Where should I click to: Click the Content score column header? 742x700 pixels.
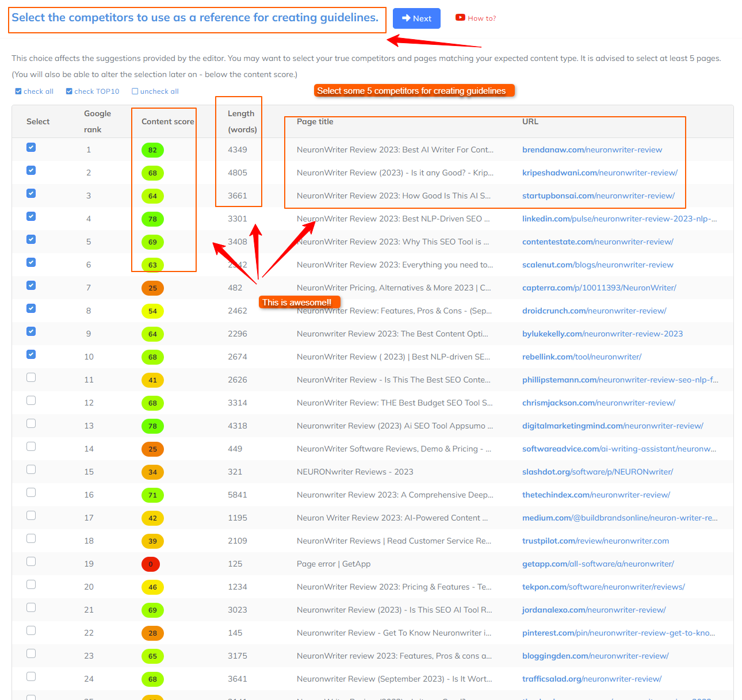click(x=167, y=121)
